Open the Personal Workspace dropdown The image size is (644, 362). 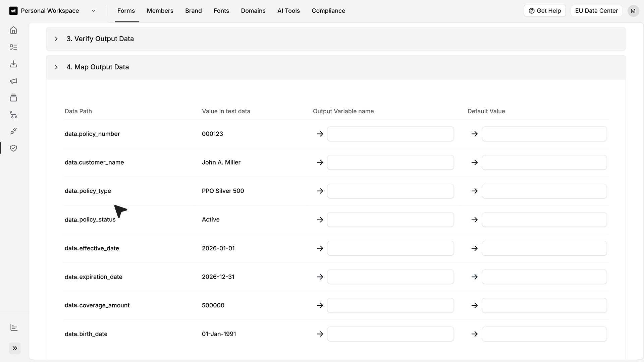point(53,11)
